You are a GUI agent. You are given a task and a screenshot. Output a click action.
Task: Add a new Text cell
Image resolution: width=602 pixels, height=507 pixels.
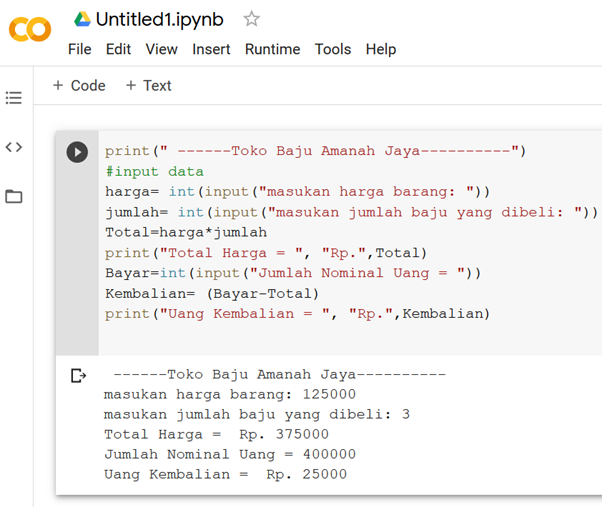click(148, 86)
